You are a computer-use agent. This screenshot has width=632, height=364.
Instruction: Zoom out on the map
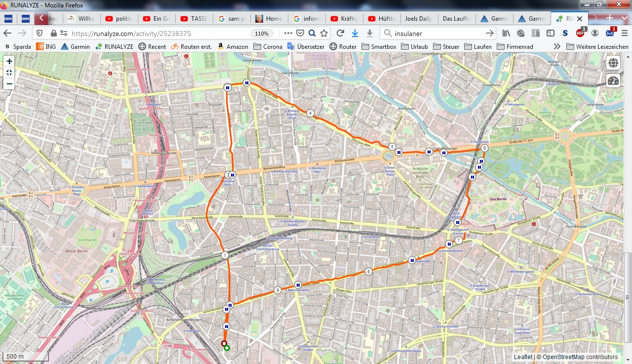click(x=9, y=83)
